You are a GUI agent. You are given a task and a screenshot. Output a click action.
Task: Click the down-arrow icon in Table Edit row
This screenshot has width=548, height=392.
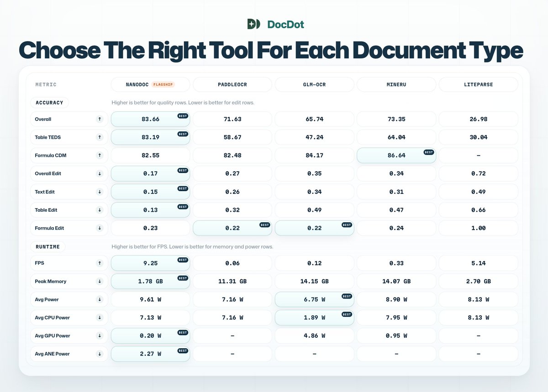(100, 210)
